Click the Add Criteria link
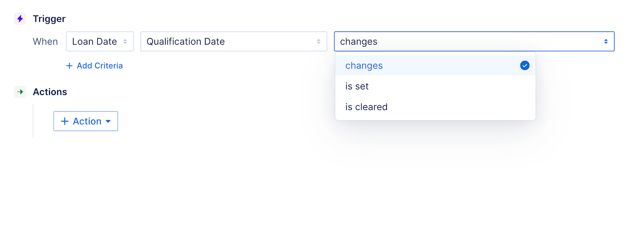The height and width of the screenshot is (235, 644). point(99,66)
